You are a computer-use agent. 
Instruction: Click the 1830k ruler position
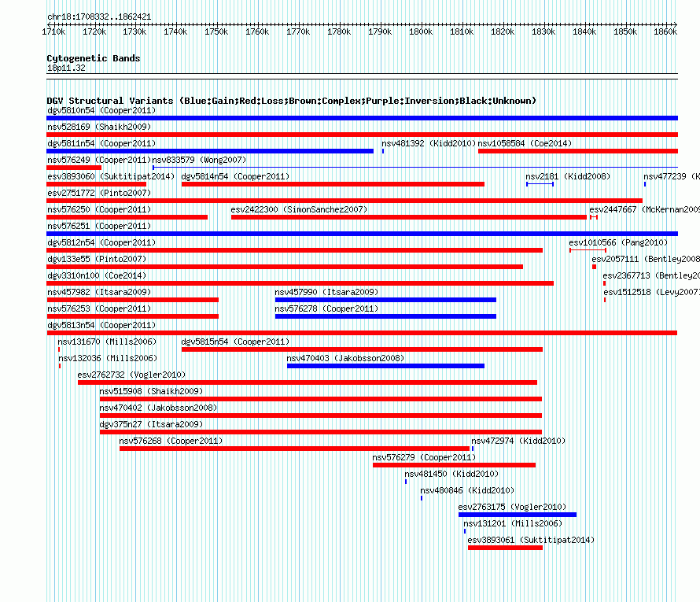coord(543,31)
